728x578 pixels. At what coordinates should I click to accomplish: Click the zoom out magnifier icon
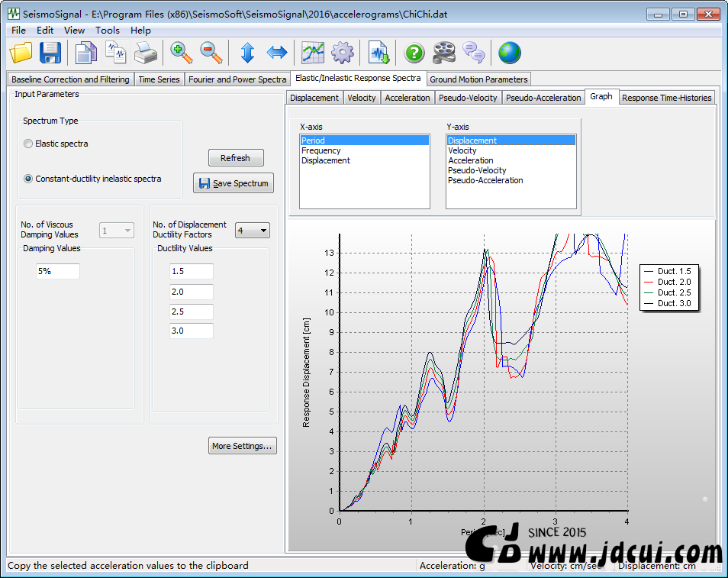point(211,53)
